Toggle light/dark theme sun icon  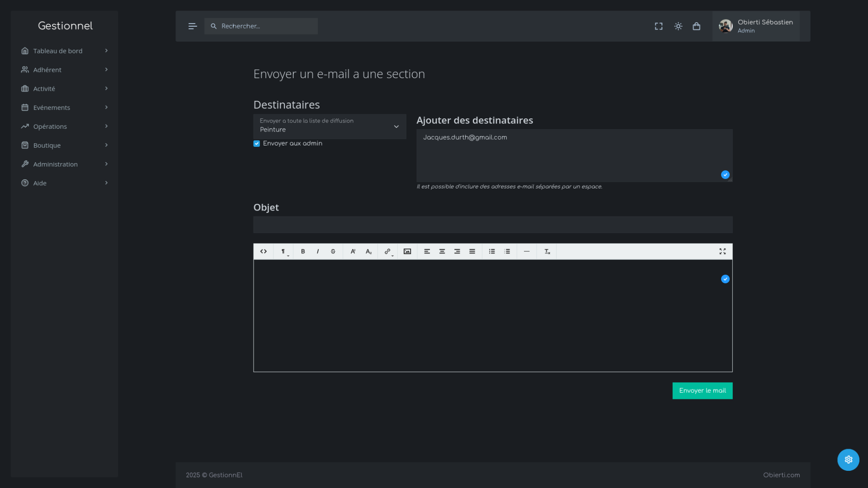(x=678, y=26)
